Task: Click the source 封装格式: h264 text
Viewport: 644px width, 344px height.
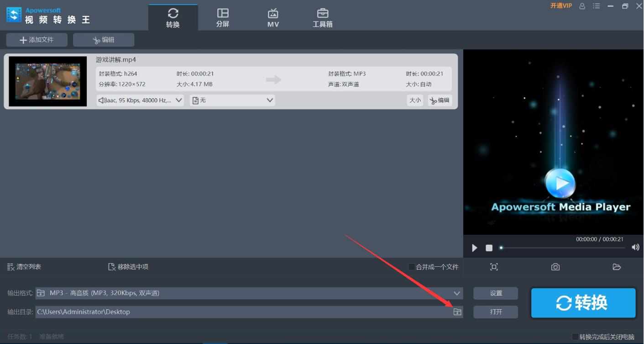Action: (118, 74)
